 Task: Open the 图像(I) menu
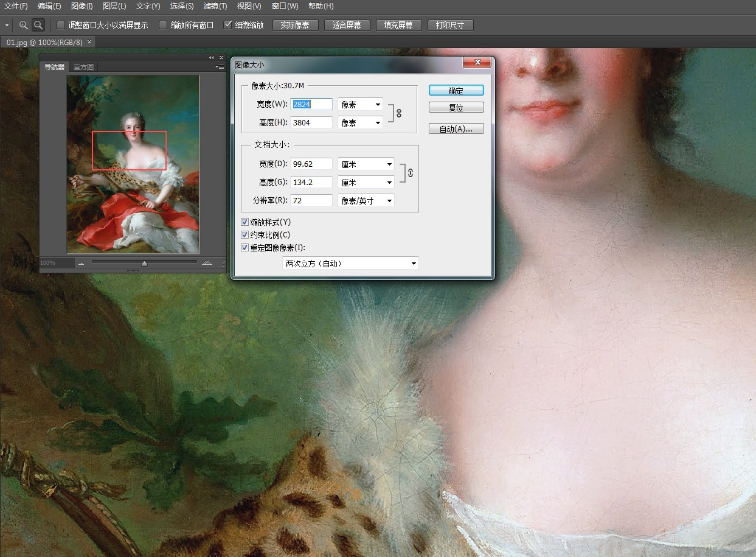pos(82,6)
